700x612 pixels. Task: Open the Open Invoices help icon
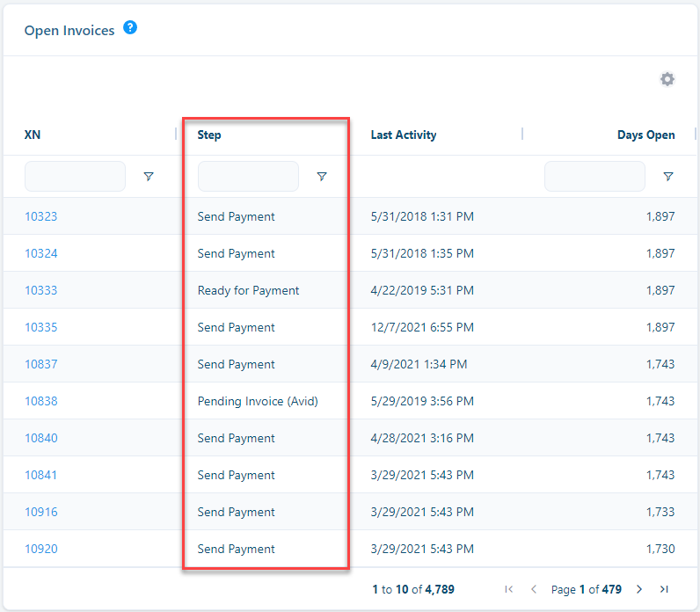coord(130,27)
